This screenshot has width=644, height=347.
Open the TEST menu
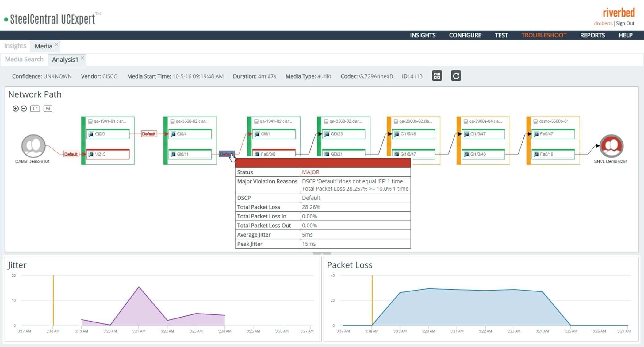501,35
